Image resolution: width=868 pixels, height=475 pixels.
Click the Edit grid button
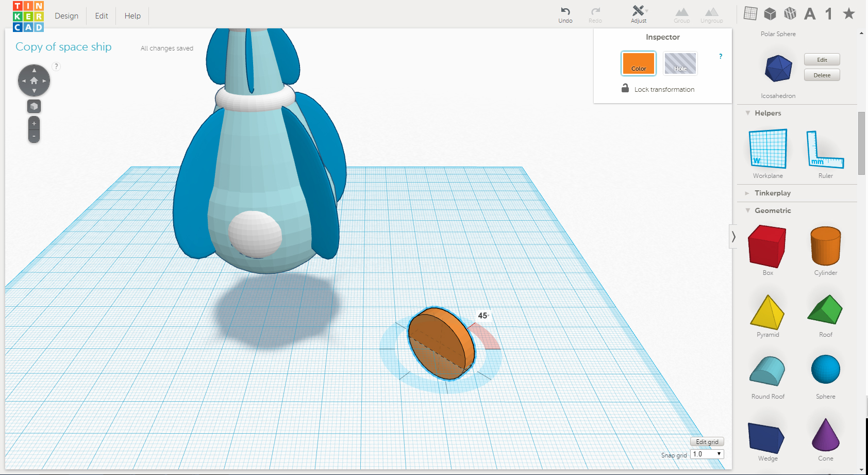click(707, 442)
